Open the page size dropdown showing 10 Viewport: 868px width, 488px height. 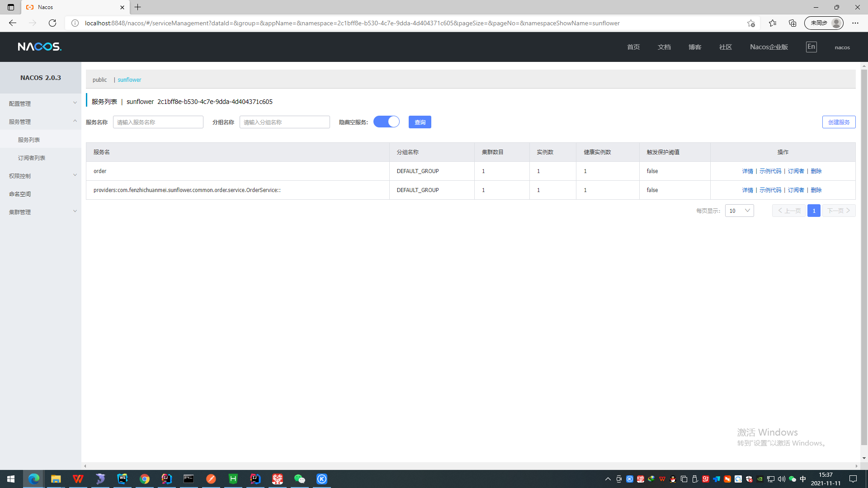point(739,211)
